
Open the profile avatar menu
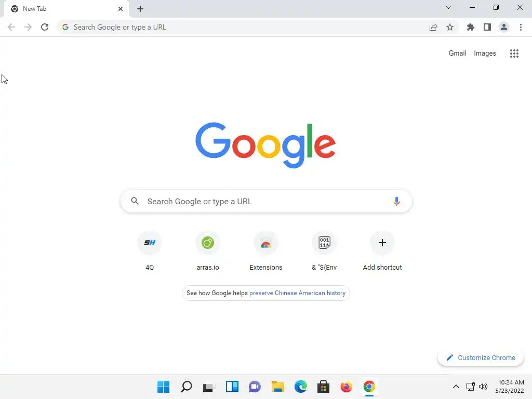(x=504, y=27)
